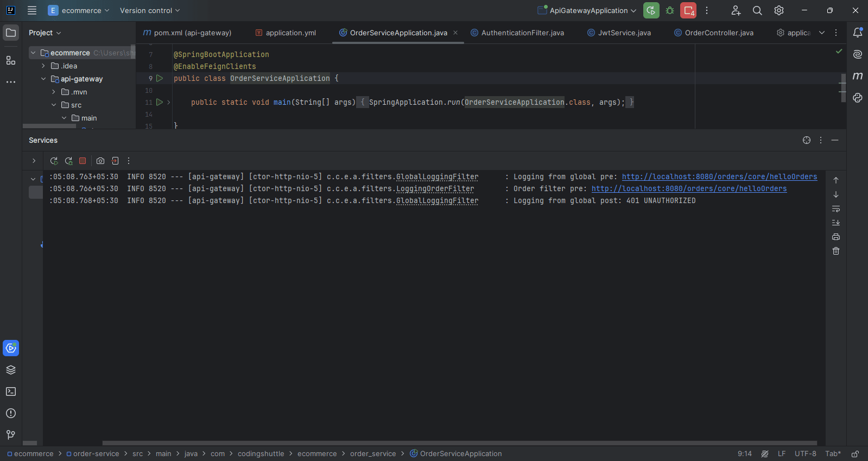Expand the .idea folder
868x461 pixels.
coord(43,66)
